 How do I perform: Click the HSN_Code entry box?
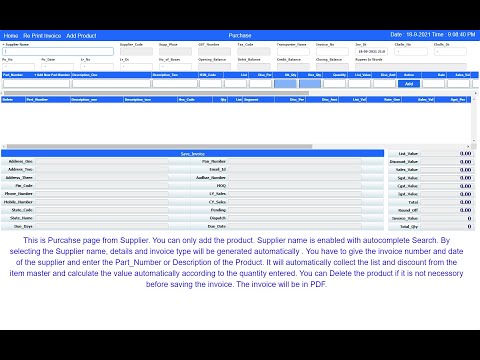coord(210,83)
